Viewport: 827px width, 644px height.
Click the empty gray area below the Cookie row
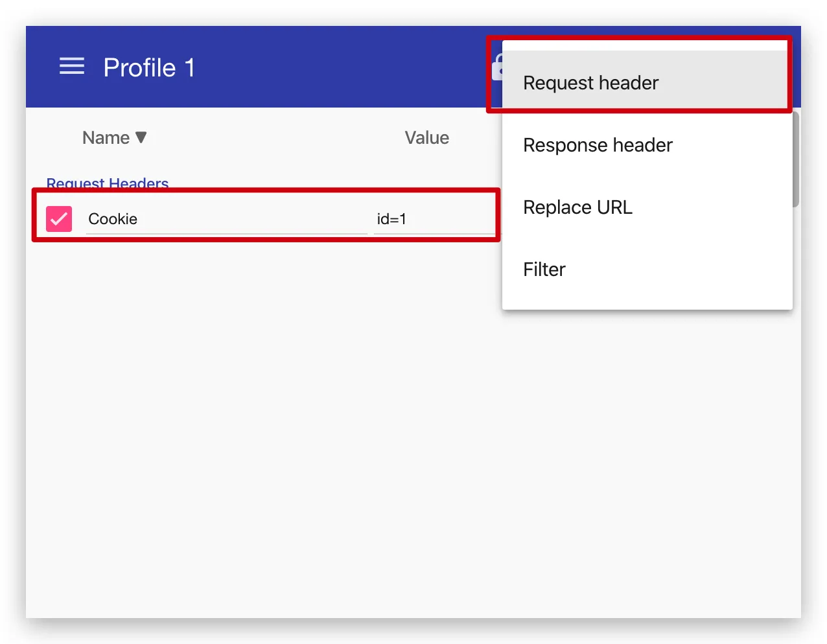click(259, 421)
